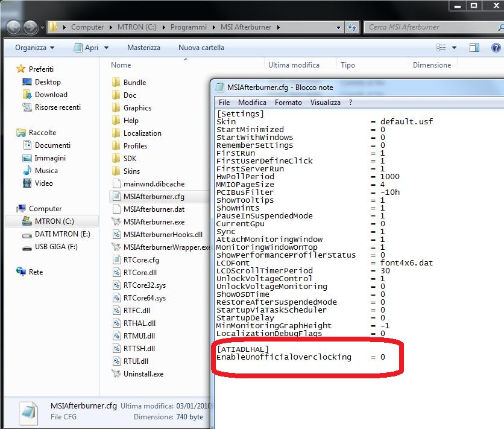Viewport: 504px width, 429px height.
Task: Select the MSIAfterburnerWrapper.exe icon
Action: click(116, 247)
